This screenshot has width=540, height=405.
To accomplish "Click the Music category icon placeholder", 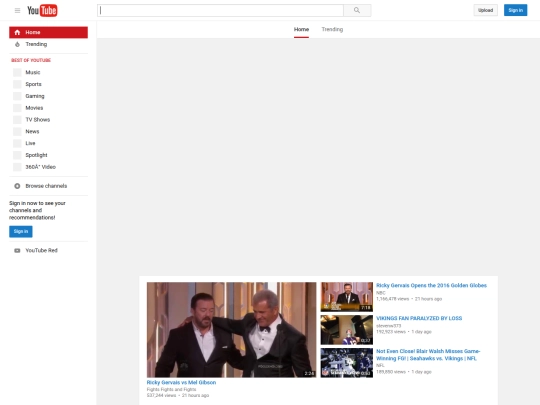I will [17, 72].
